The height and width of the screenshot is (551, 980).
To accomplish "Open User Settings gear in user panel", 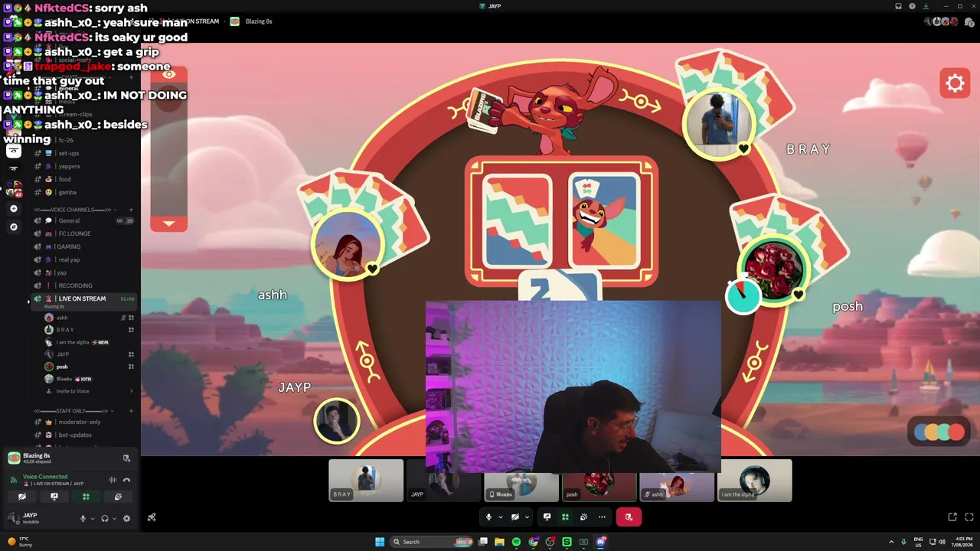I will click(x=126, y=518).
